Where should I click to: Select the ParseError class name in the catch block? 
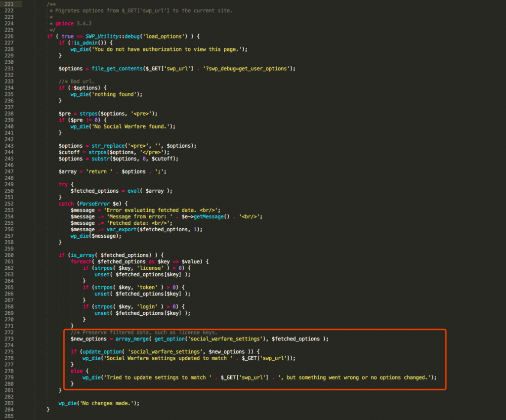coord(96,203)
